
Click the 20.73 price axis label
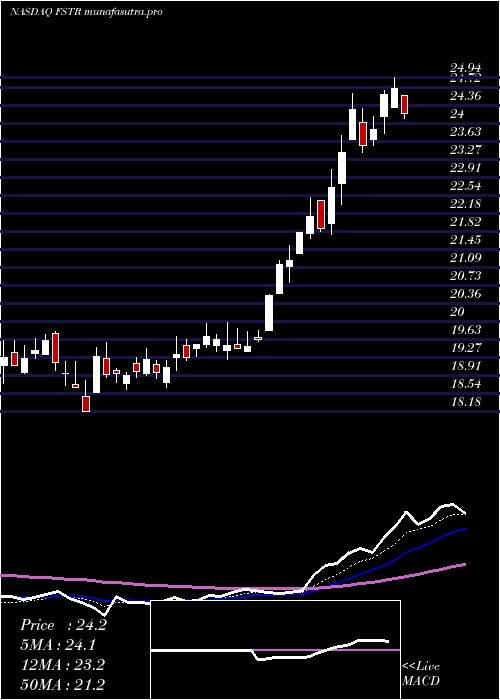pyautogui.click(x=465, y=276)
